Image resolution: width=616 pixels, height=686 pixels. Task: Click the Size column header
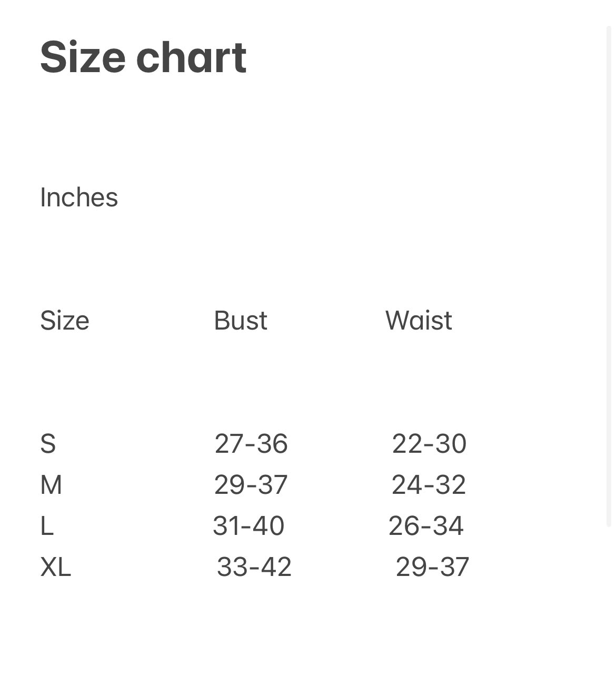point(65,321)
